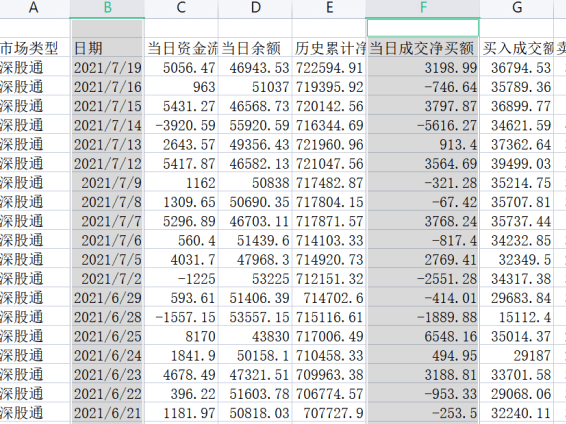
Task: Select date cell 2021/7/19
Action: 107,67
